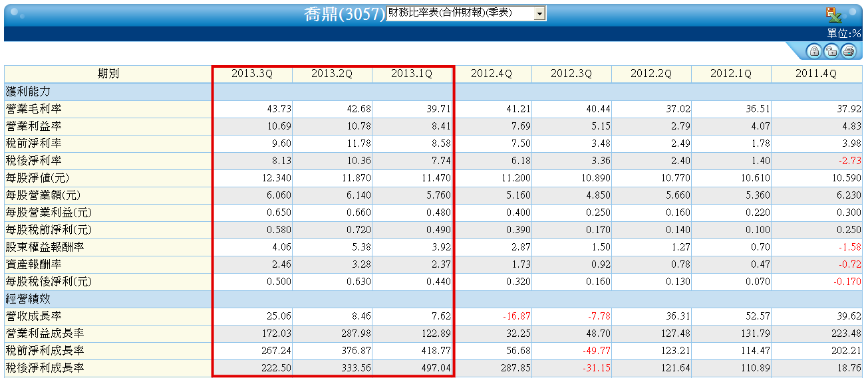Screen dimensions: 868x378
Task: Select the 287.98 operating profit growth cell
Action: tap(332, 333)
